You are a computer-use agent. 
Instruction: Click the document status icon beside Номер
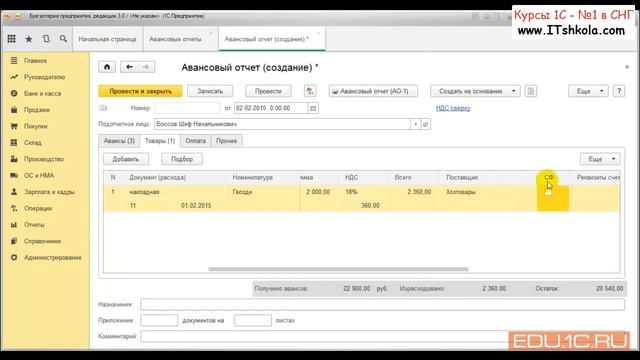(x=103, y=108)
